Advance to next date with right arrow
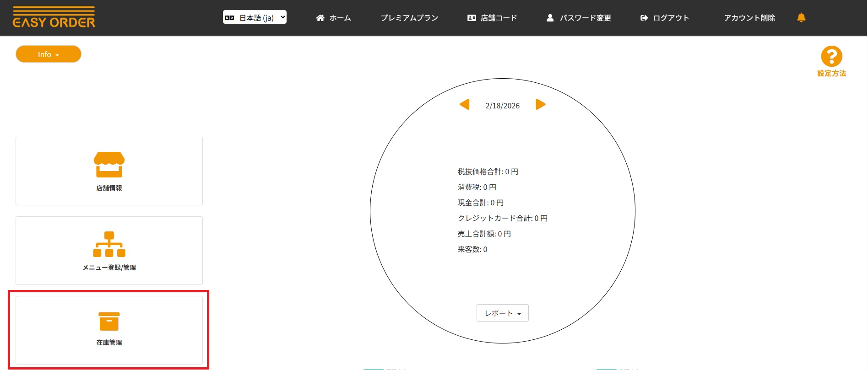 click(x=540, y=105)
